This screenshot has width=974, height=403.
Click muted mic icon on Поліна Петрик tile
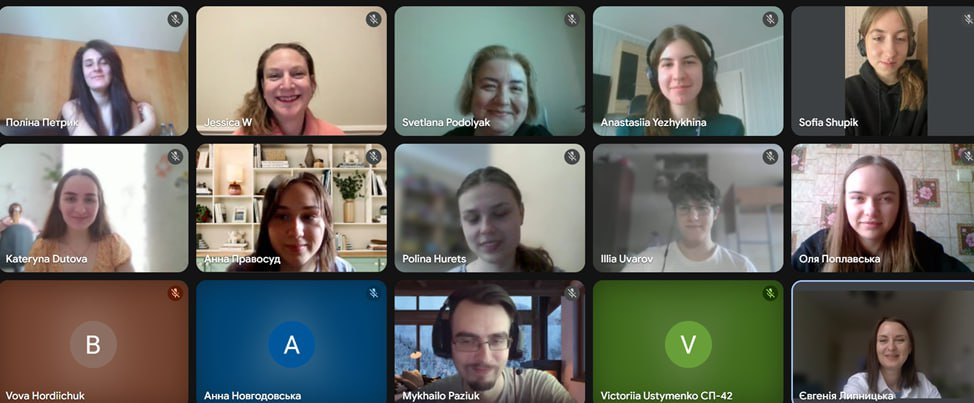tap(175, 19)
